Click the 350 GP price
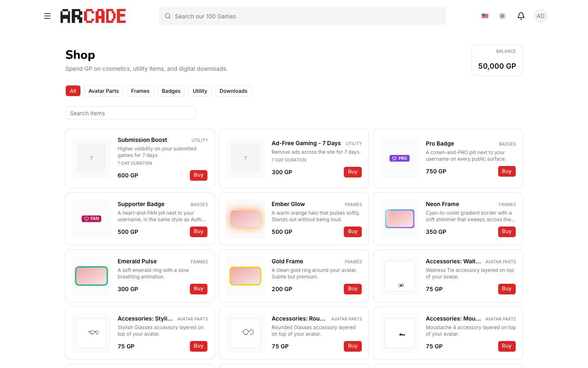 [436, 232]
